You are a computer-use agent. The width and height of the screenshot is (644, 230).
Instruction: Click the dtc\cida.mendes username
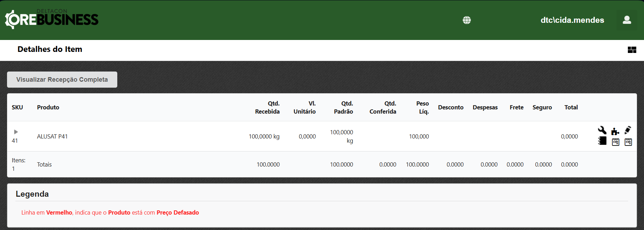click(x=572, y=20)
